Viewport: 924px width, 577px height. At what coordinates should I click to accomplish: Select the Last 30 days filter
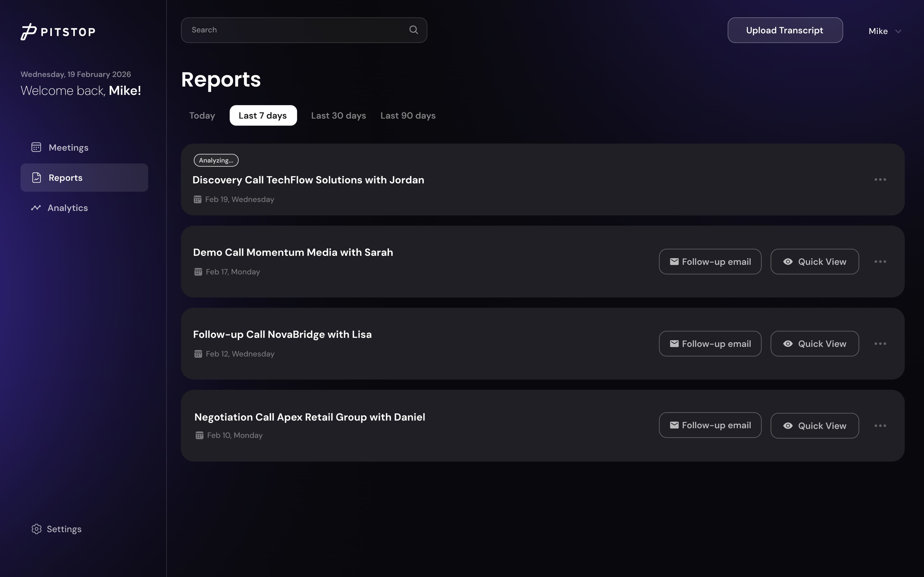pos(338,115)
